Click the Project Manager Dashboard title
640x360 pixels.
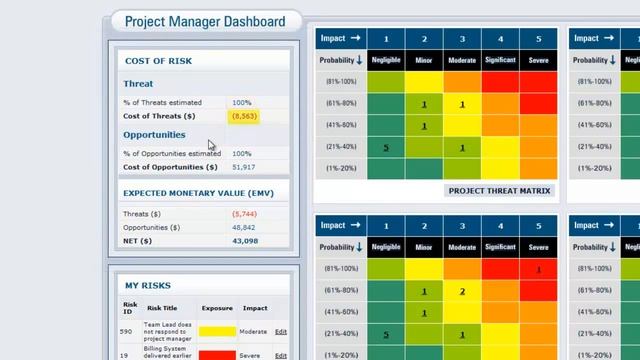(205, 22)
